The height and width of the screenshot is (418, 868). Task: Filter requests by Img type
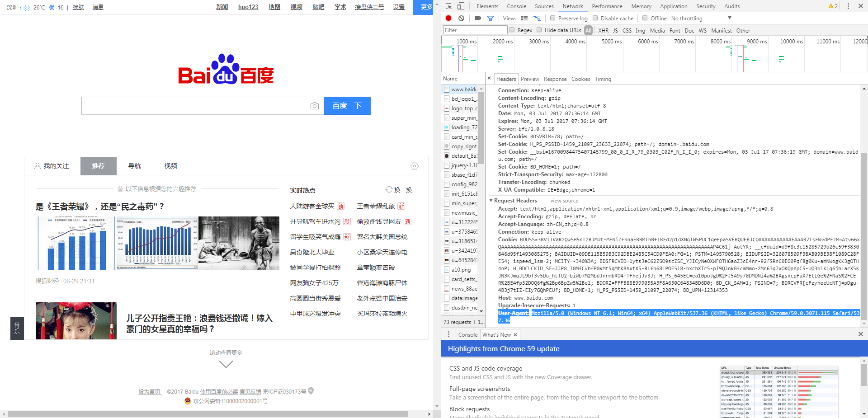(x=640, y=31)
